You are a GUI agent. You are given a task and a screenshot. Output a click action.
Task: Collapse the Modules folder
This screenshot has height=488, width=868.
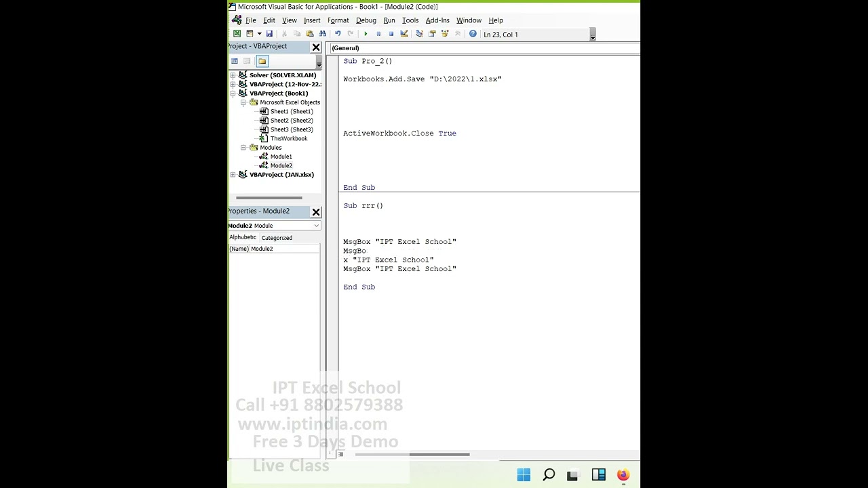pos(243,148)
